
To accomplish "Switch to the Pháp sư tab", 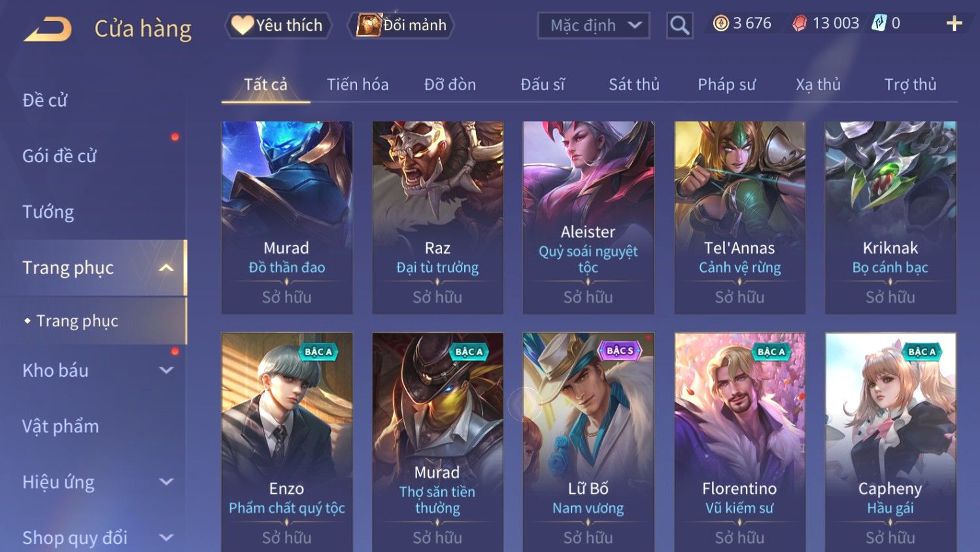I will pos(726,84).
